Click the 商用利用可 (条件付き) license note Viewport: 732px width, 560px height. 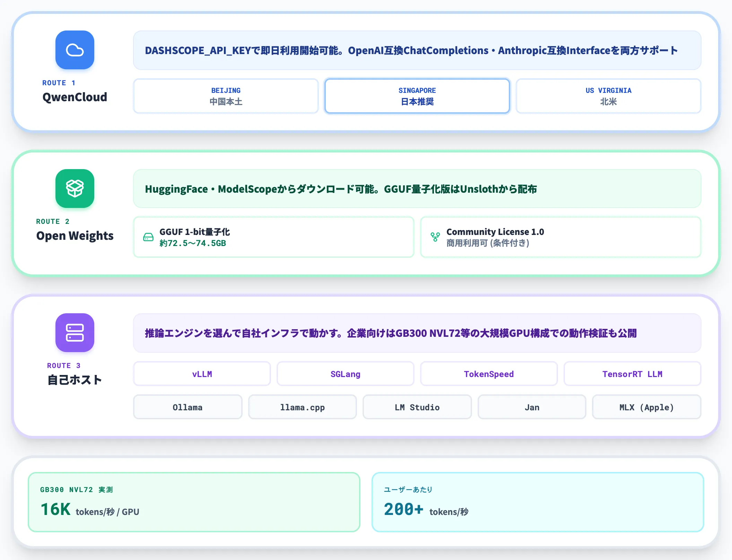tap(488, 243)
